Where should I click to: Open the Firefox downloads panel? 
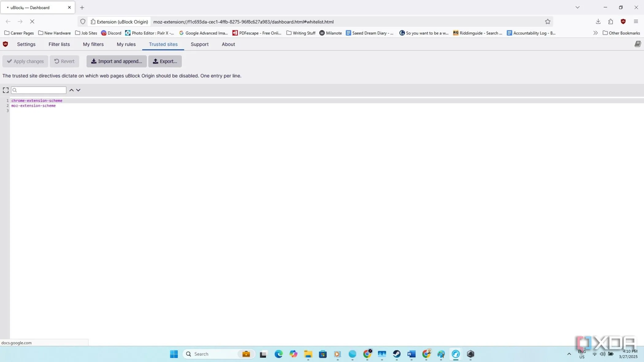[598, 21]
